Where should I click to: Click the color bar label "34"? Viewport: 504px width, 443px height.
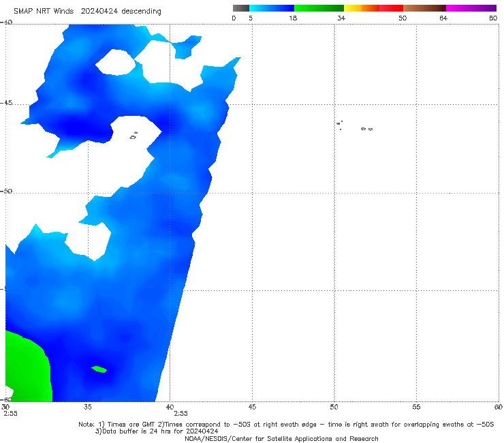click(341, 18)
